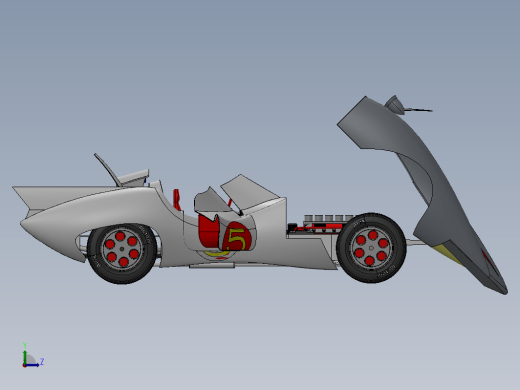520x390 pixels.
Task: Select the red interior panel behind the door
Action: click(x=209, y=231)
